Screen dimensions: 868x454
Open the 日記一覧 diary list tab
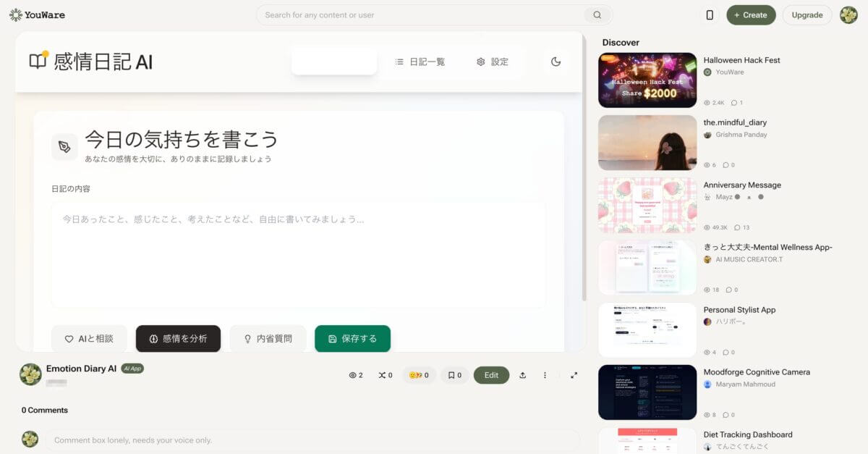[420, 62]
